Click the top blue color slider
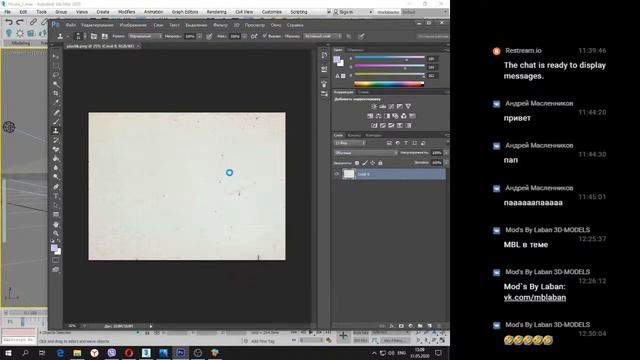The width and height of the screenshot is (640, 360). coord(389,58)
